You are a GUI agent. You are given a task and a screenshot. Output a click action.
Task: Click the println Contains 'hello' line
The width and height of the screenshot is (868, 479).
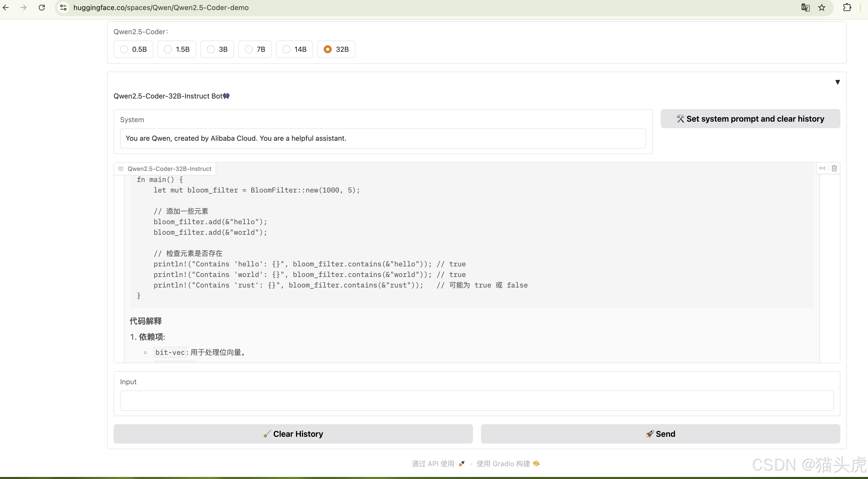(x=310, y=264)
